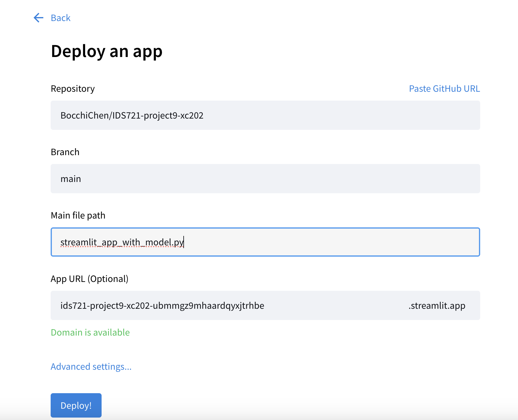Viewport: 518px width, 420px height.
Task: Click the 'Domain is available' message
Action: coord(90,333)
